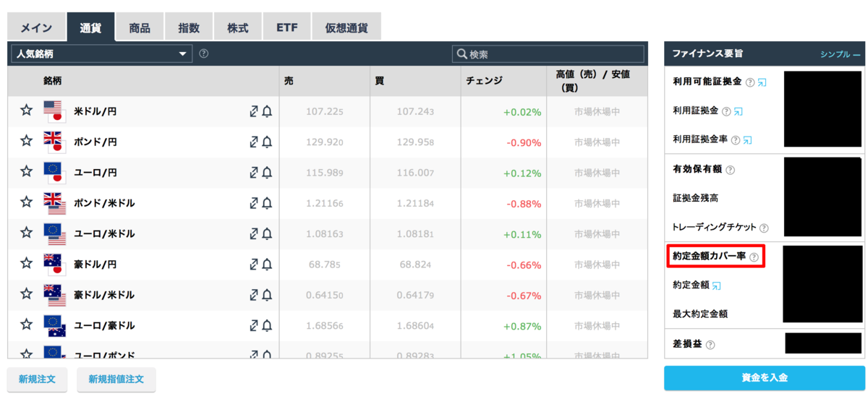868x404 pixels.
Task: Open detail link icon beside 約定金額
Action: pos(717,286)
